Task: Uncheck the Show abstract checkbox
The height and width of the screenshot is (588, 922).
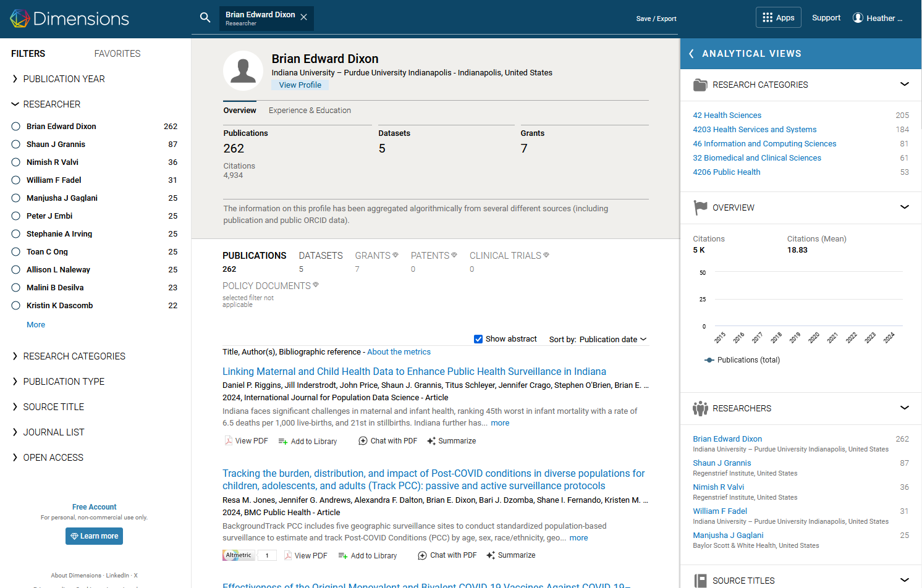Action: click(x=478, y=339)
